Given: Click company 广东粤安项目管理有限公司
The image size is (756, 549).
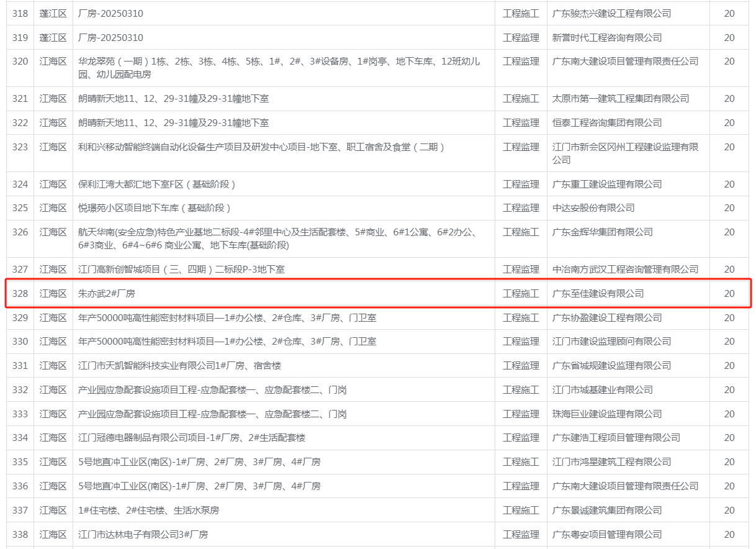Looking at the screenshot, I should point(607,534).
